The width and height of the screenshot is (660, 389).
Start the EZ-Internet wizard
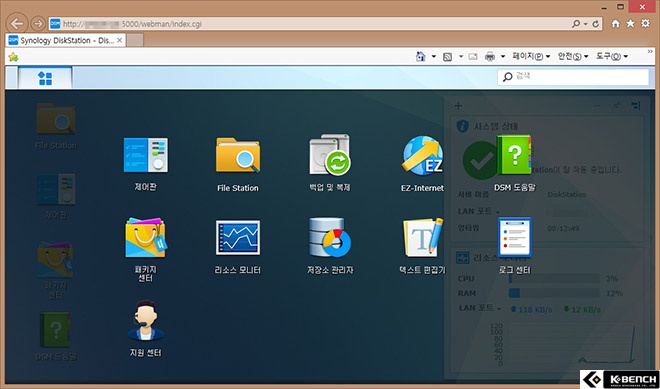[x=423, y=155]
